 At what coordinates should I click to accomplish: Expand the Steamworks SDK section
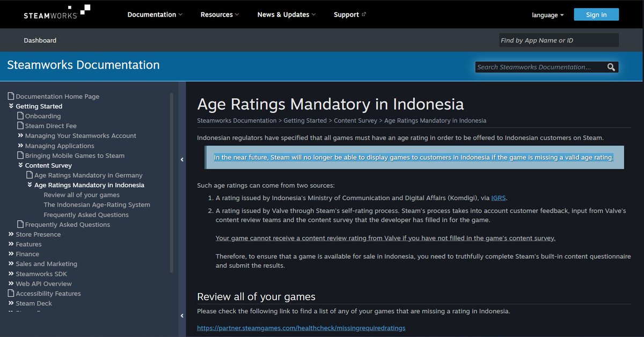[x=11, y=274]
